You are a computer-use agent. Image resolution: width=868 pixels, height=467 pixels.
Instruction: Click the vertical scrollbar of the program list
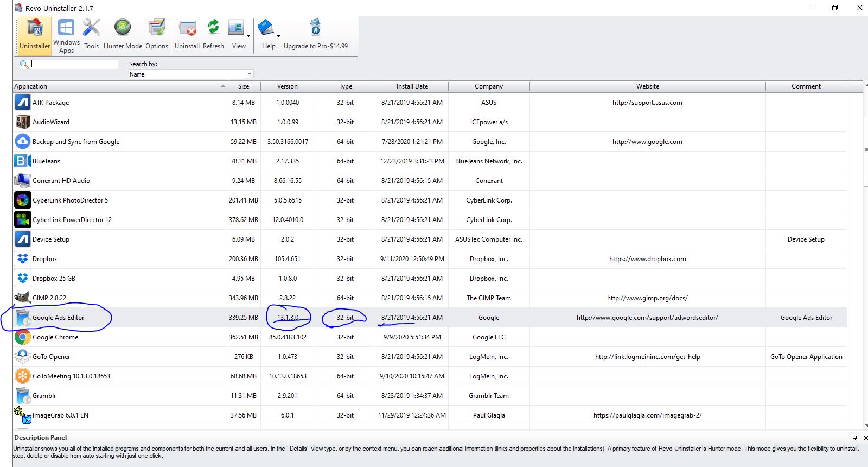pyautogui.click(x=865, y=151)
